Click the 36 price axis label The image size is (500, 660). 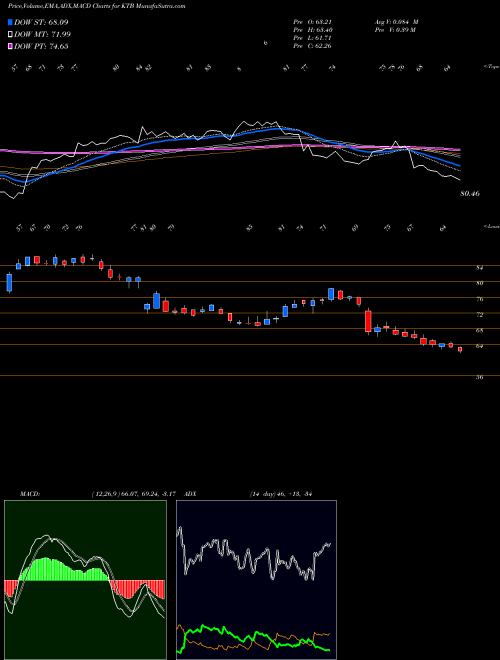pos(479,378)
